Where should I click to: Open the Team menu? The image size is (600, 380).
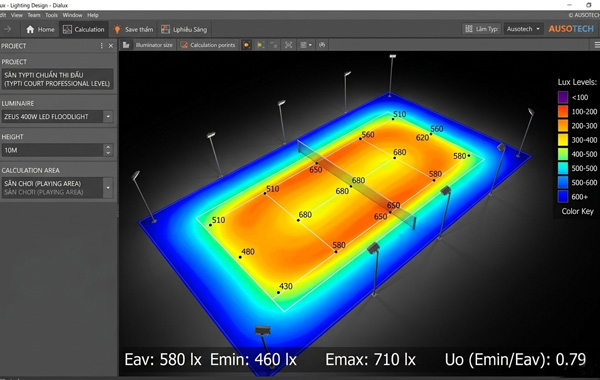pyautogui.click(x=34, y=15)
